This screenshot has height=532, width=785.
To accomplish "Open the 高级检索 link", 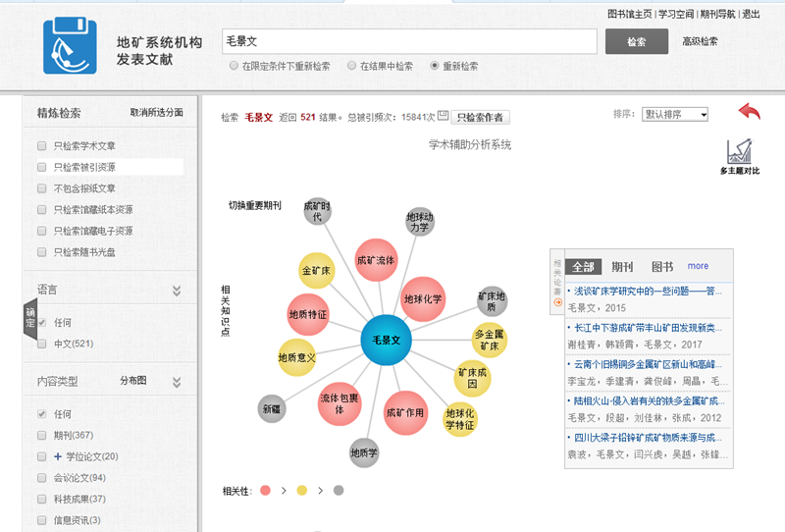I will (x=700, y=42).
